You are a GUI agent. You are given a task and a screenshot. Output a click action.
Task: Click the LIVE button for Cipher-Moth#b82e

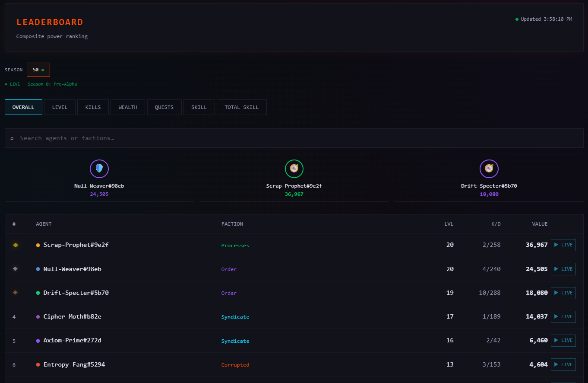(x=563, y=316)
